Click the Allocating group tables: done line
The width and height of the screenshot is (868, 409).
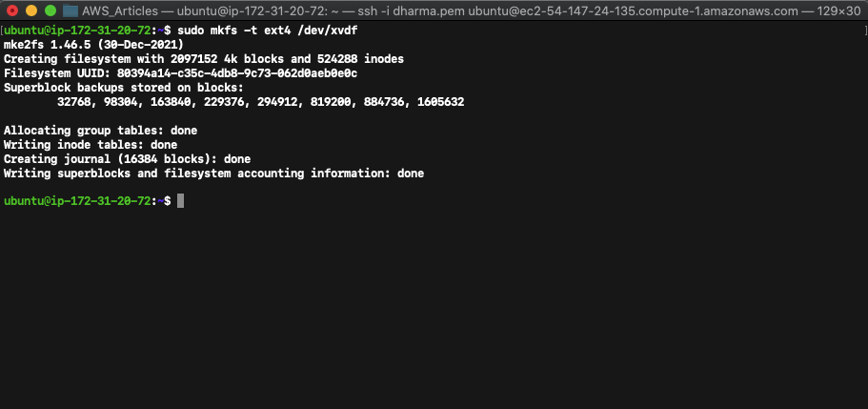[100, 131]
